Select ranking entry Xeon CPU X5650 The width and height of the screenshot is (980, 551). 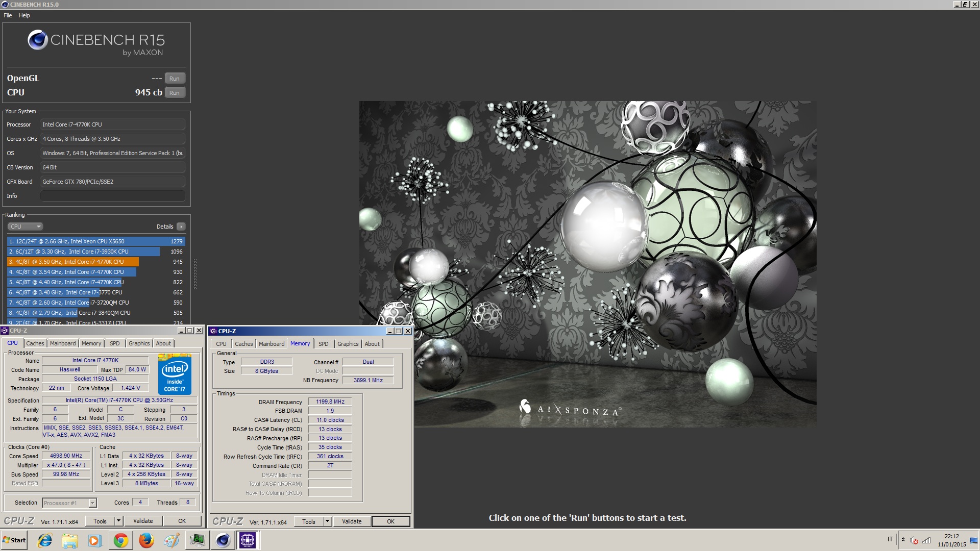coord(96,241)
